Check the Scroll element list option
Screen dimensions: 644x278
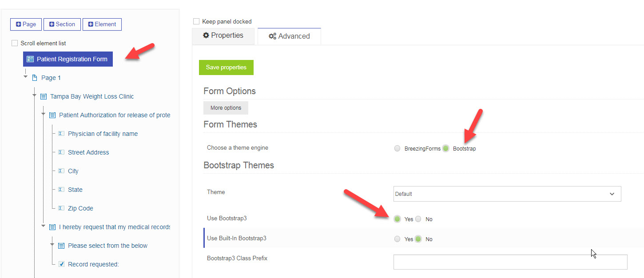click(x=14, y=43)
